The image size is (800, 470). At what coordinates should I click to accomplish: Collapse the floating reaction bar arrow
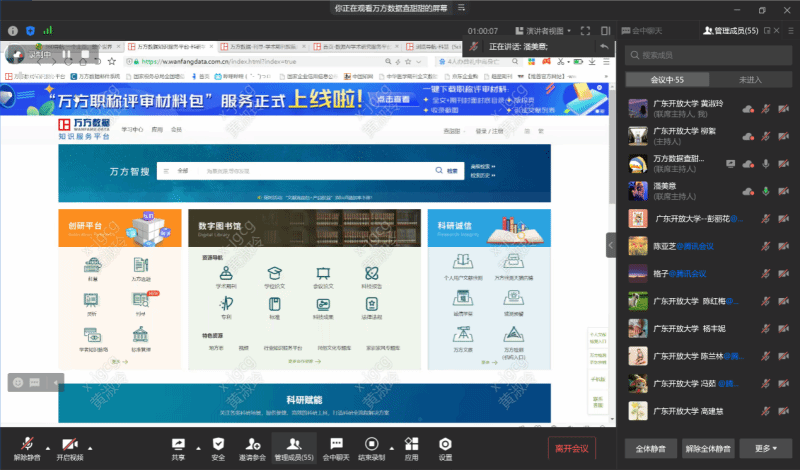[56, 382]
